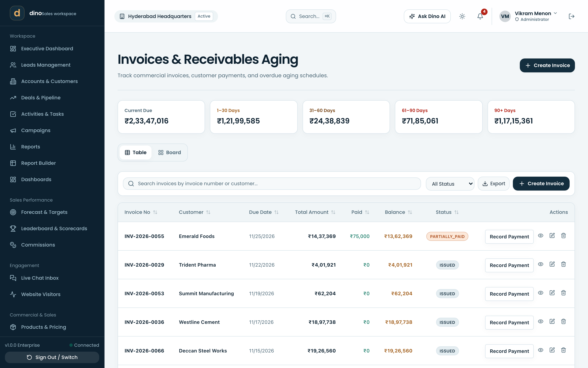The width and height of the screenshot is (588, 368).
Task: Click Create Invoice in page header
Action: tap(547, 65)
